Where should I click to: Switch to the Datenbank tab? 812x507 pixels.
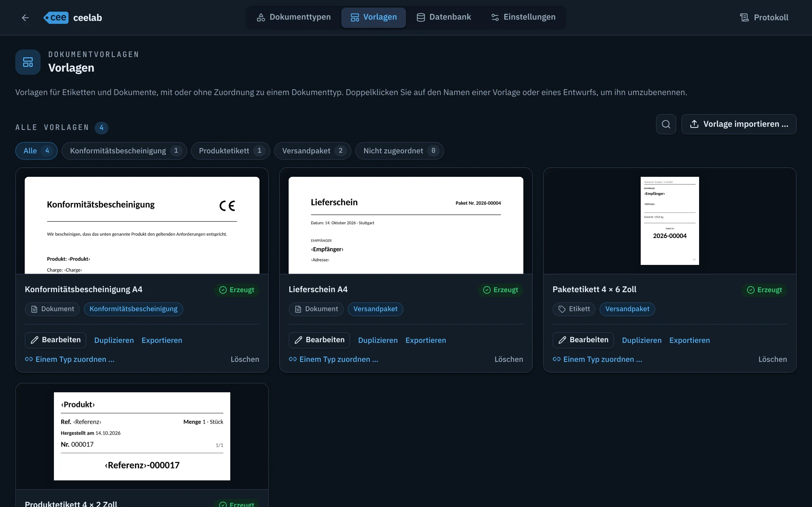[x=443, y=17]
